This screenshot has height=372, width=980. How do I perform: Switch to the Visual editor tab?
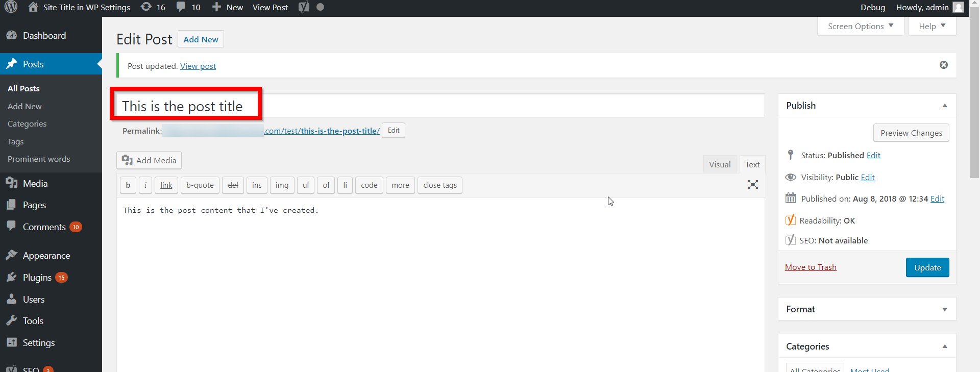(720, 164)
